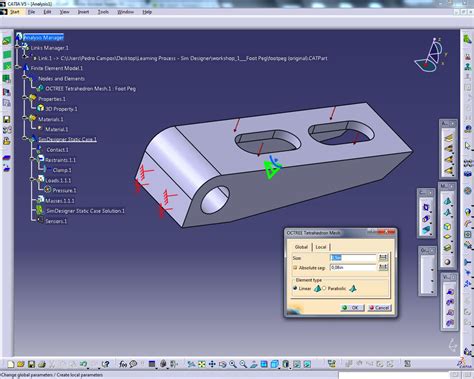Click the What's This help icon
Viewport: 474px width, 379px height.
[106, 364]
